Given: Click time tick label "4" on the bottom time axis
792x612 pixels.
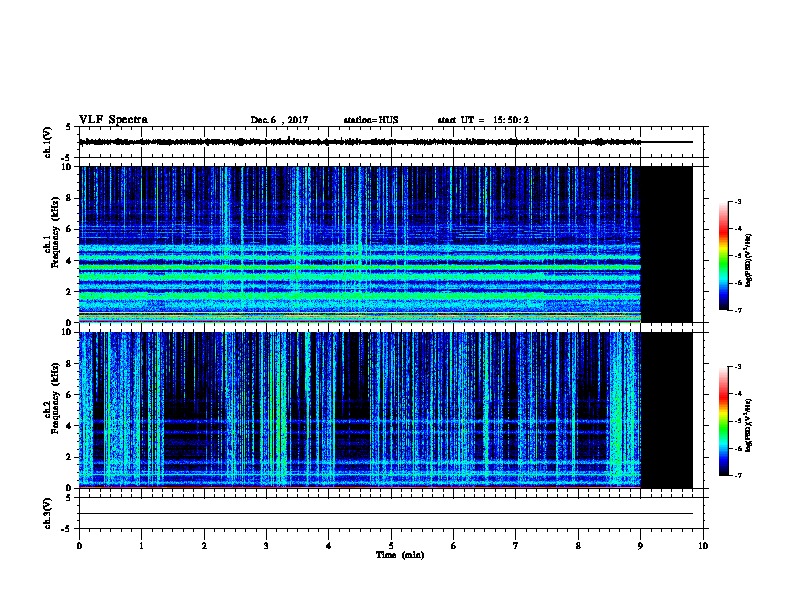Looking at the screenshot, I should tap(329, 546).
